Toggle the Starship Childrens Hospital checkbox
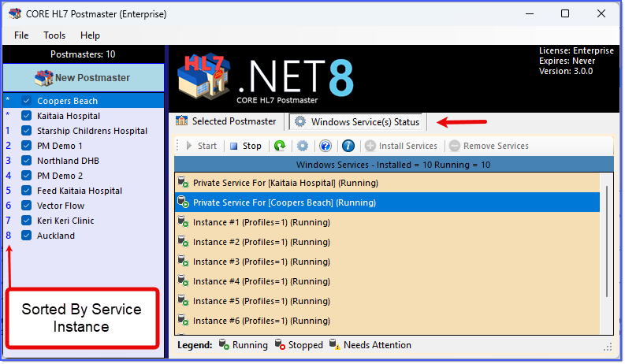The height and width of the screenshot is (364, 625). tap(26, 131)
